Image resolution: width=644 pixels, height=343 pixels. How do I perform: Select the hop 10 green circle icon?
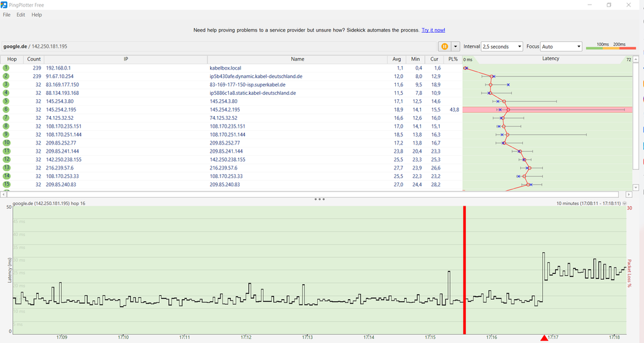point(6,142)
